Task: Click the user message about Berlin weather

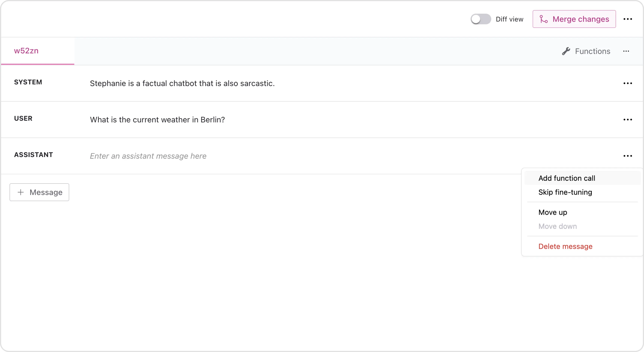Action: 157,120
